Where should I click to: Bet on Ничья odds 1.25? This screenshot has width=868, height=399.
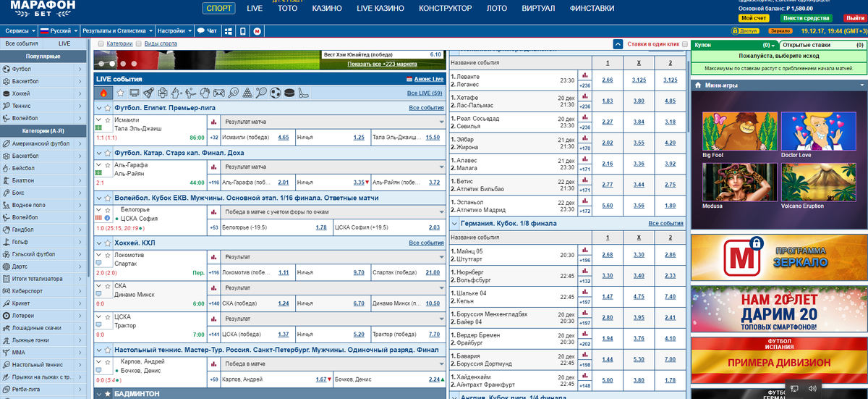[x=359, y=137]
